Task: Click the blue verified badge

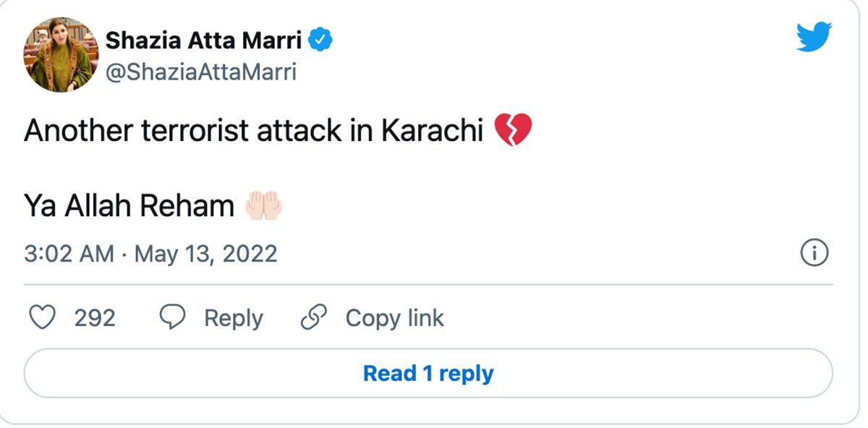Action: (321, 40)
